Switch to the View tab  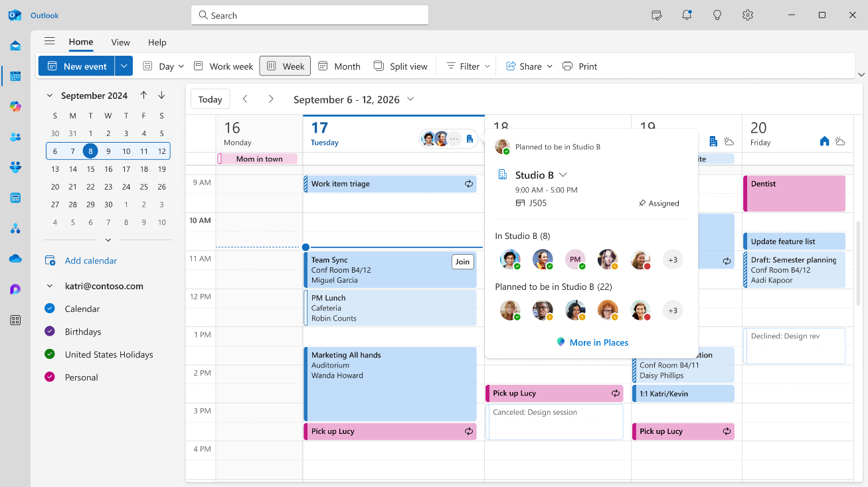pos(120,42)
